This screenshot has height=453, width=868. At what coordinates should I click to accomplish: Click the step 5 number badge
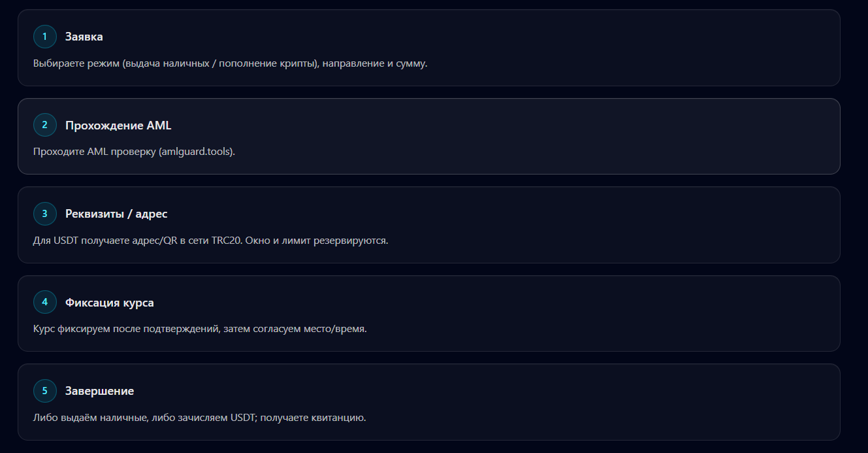45,391
